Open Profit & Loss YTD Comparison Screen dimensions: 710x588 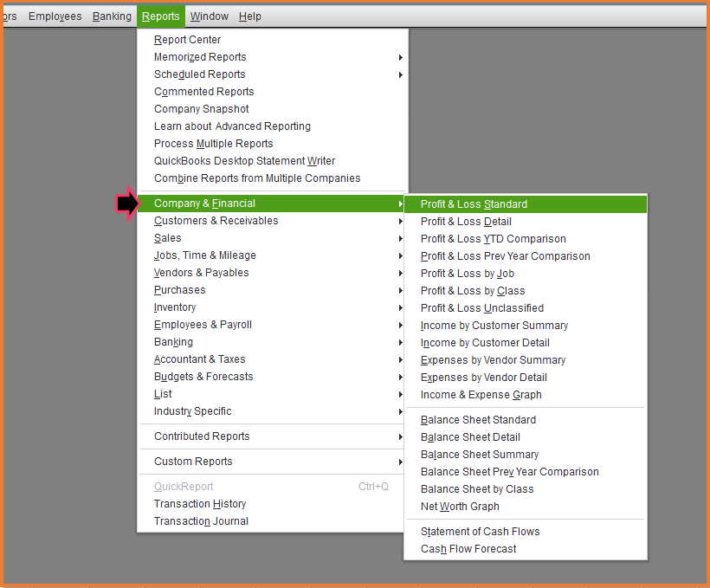click(526, 239)
